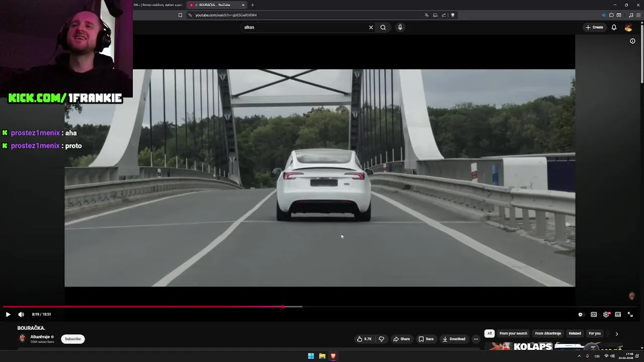Close the BOURAČKA YouTube tab

pos(243,5)
